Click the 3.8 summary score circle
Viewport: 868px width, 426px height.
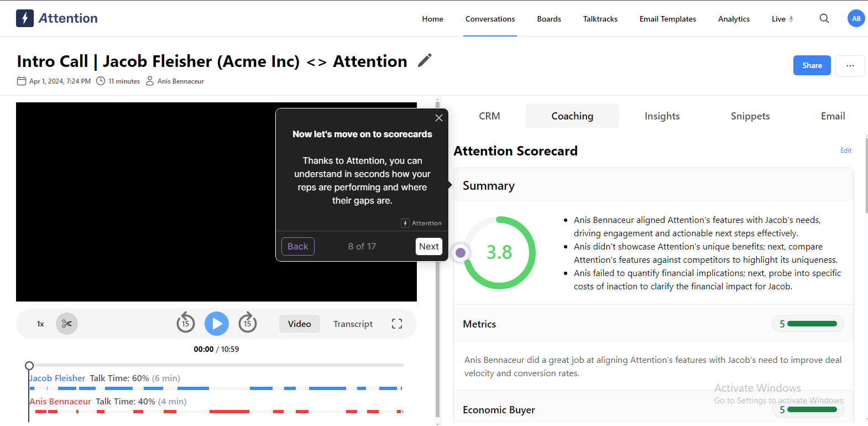click(x=500, y=253)
